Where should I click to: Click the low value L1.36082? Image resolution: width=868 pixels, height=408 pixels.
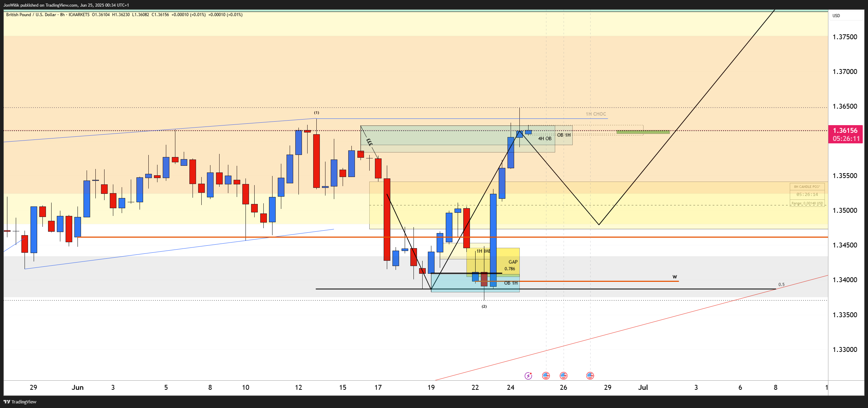point(141,15)
